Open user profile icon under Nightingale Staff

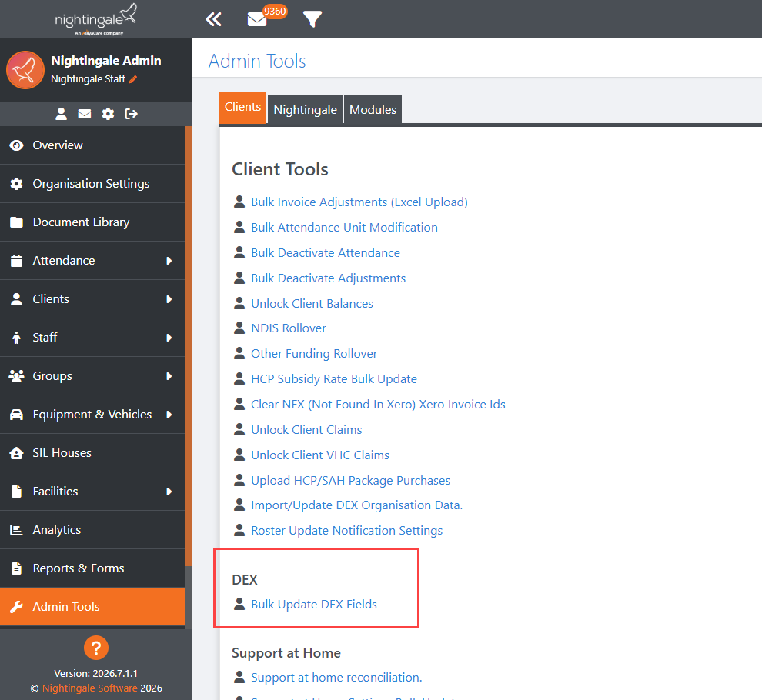pyautogui.click(x=61, y=114)
